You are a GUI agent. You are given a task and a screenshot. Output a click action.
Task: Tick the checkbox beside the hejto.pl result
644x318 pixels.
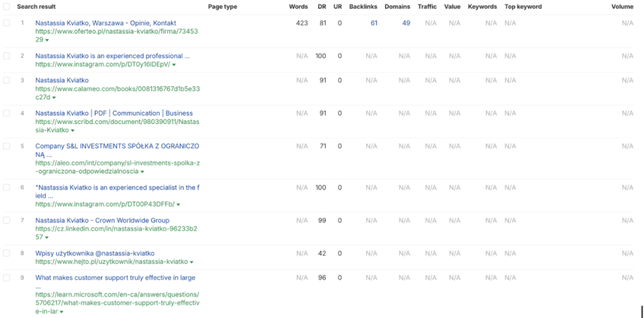[6, 253]
